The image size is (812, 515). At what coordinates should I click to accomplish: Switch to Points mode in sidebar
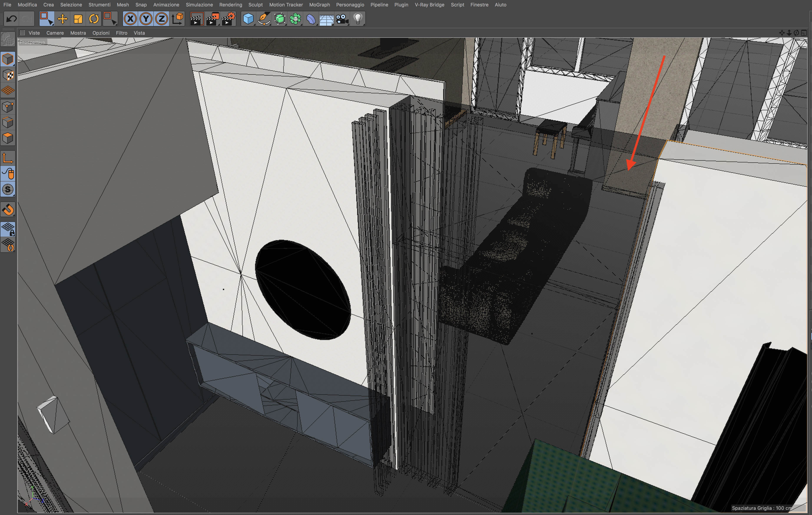tap(8, 107)
